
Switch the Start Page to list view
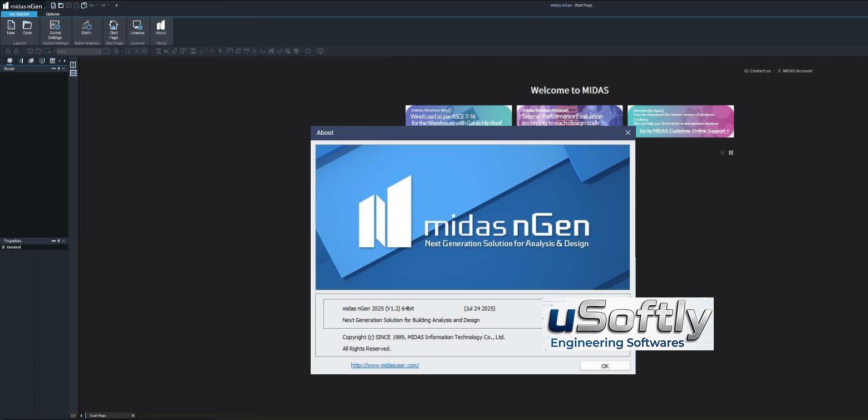(x=723, y=153)
